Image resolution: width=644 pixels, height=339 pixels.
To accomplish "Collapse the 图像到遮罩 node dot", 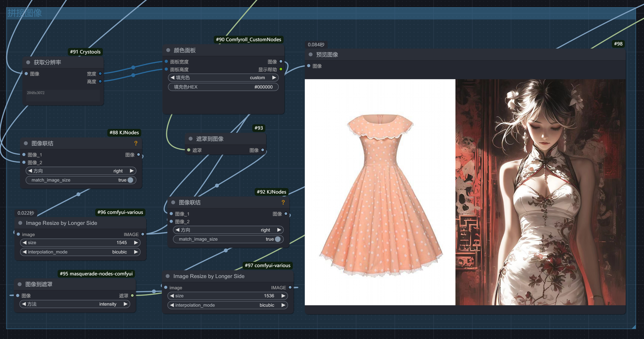I will point(20,284).
